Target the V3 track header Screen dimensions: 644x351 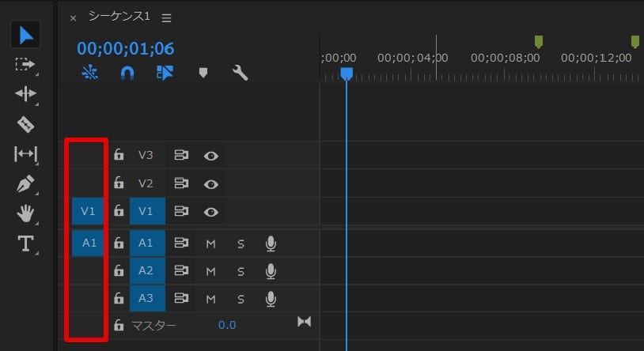(x=147, y=155)
